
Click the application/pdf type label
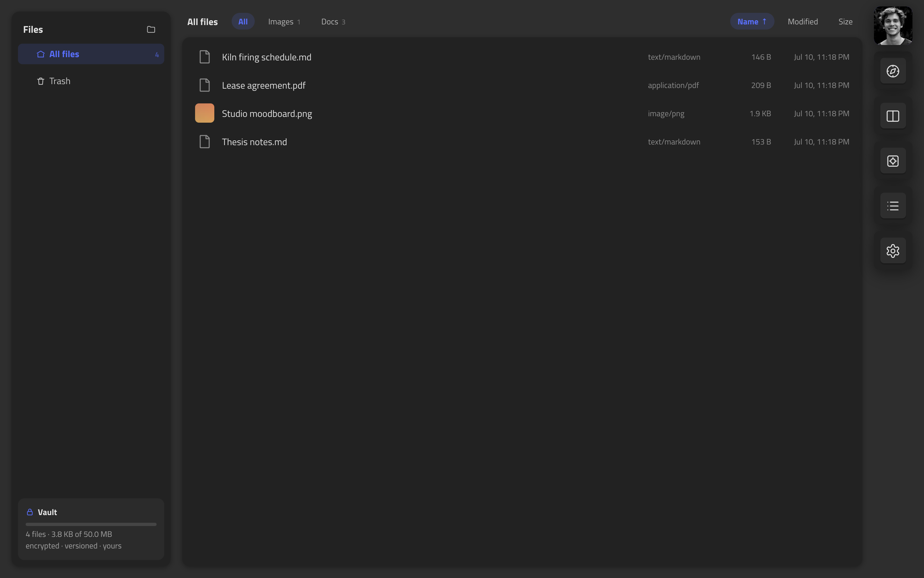click(673, 85)
